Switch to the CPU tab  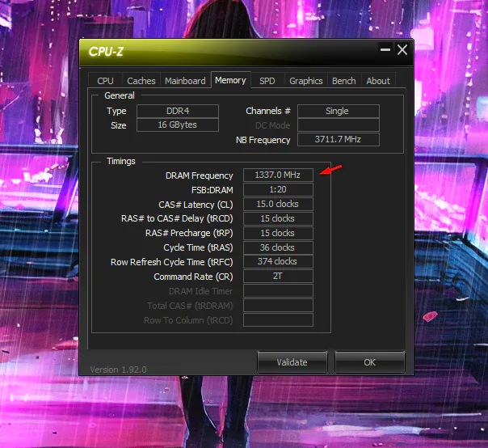coord(105,81)
